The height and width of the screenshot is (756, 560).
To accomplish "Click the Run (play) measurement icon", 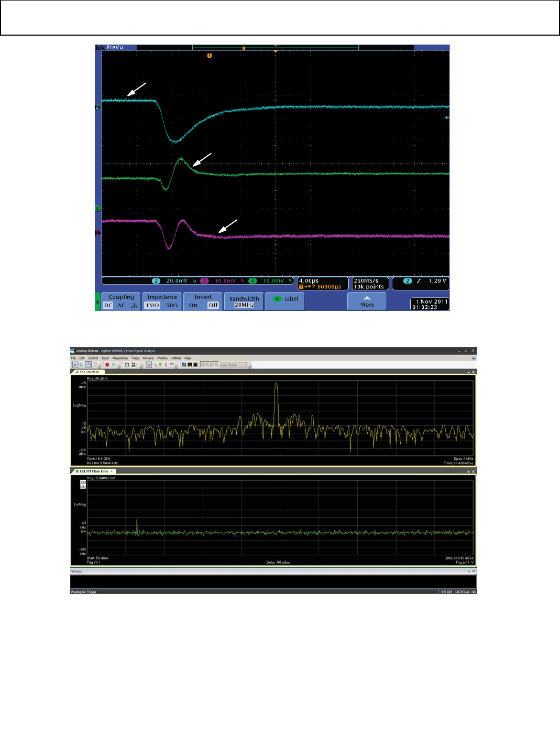I will point(75,364).
